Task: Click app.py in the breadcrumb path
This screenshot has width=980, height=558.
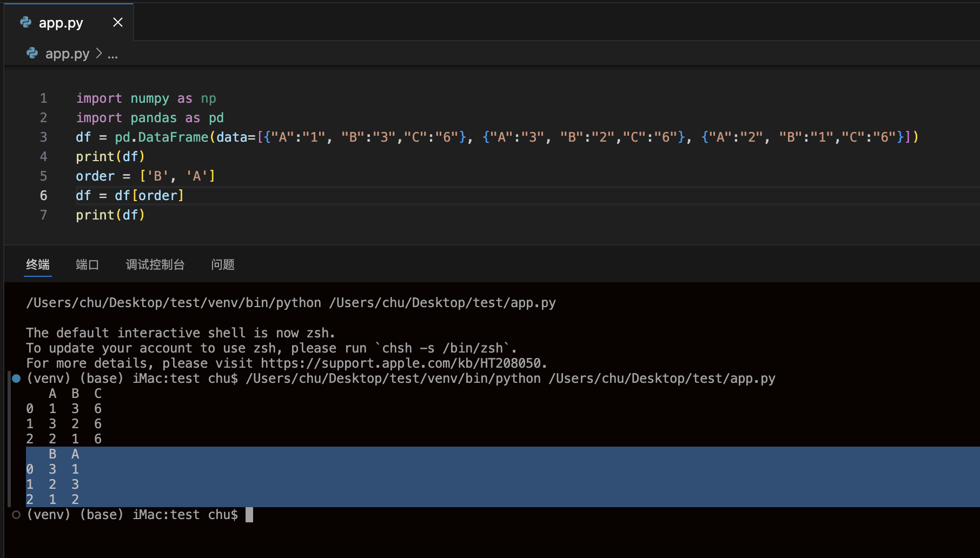Action: pyautogui.click(x=67, y=54)
